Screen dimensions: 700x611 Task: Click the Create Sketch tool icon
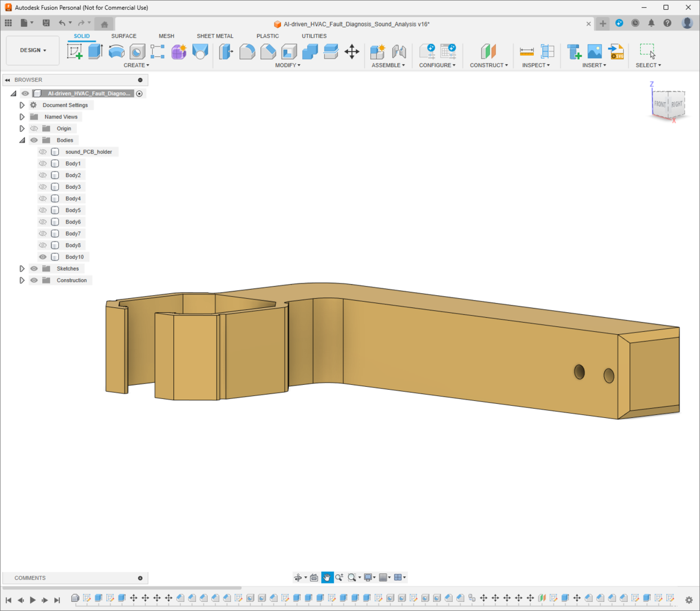coord(75,51)
